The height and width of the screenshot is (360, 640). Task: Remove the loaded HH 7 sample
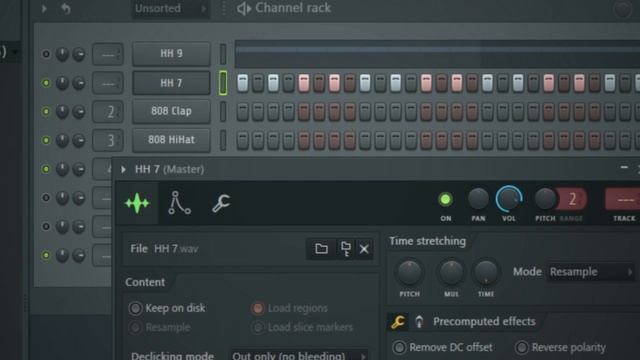click(x=364, y=249)
